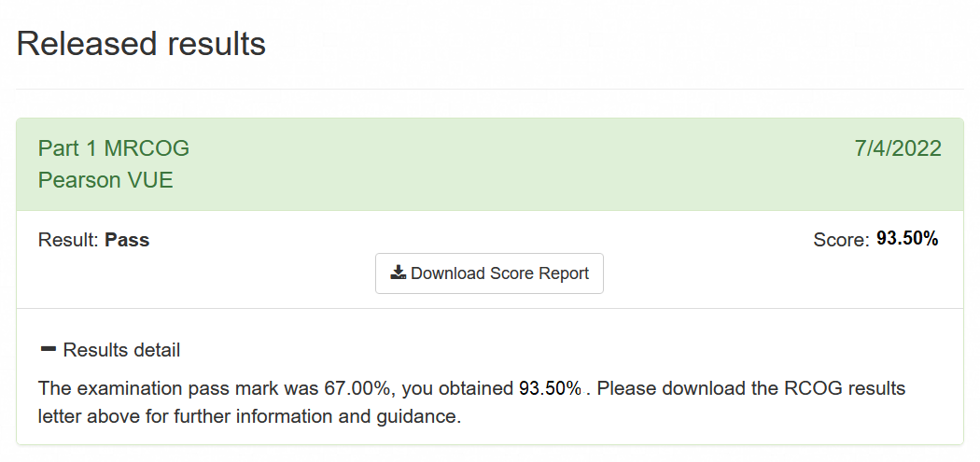Click the Released results heading

(141, 45)
